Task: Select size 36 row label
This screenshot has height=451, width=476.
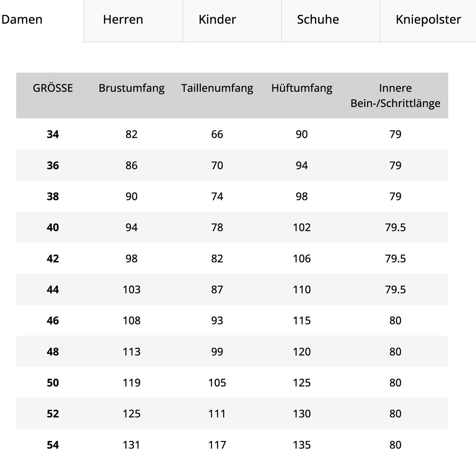Action: tap(53, 165)
